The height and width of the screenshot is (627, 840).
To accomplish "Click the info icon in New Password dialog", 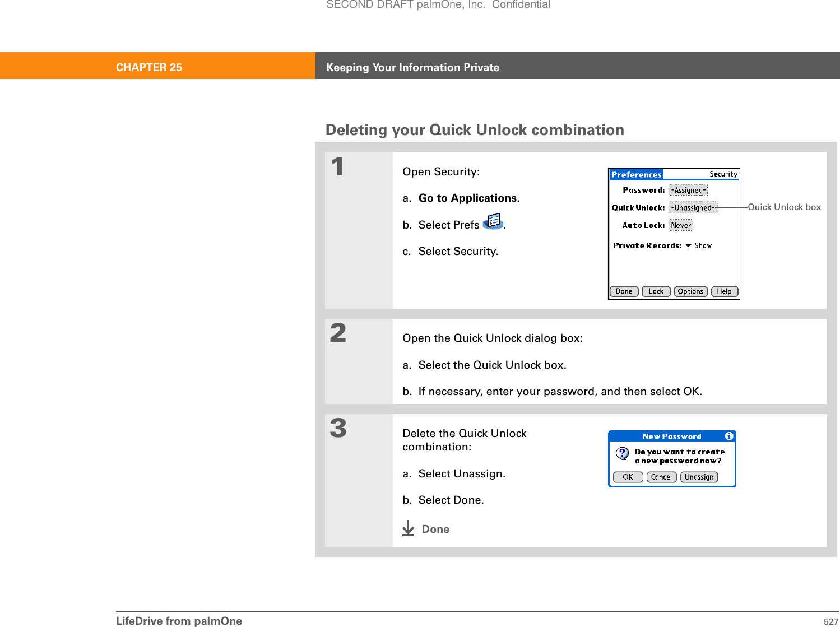I will (x=729, y=436).
